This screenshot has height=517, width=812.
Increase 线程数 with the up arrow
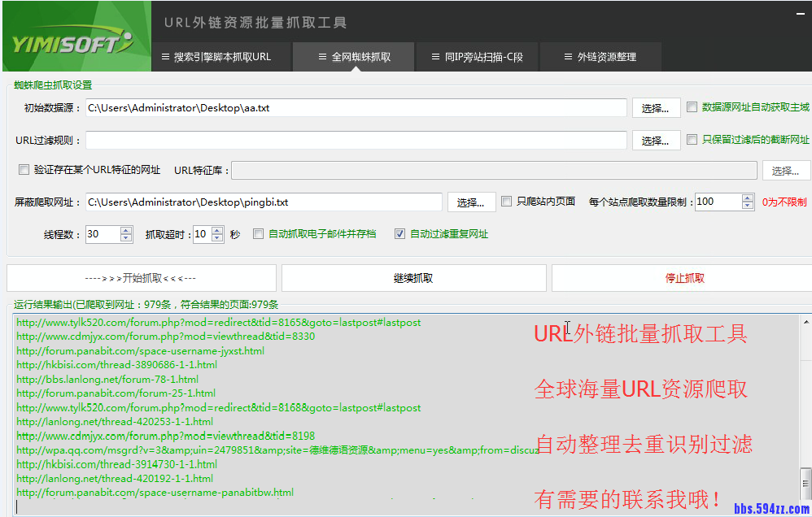pyautogui.click(x=126, y=229)
